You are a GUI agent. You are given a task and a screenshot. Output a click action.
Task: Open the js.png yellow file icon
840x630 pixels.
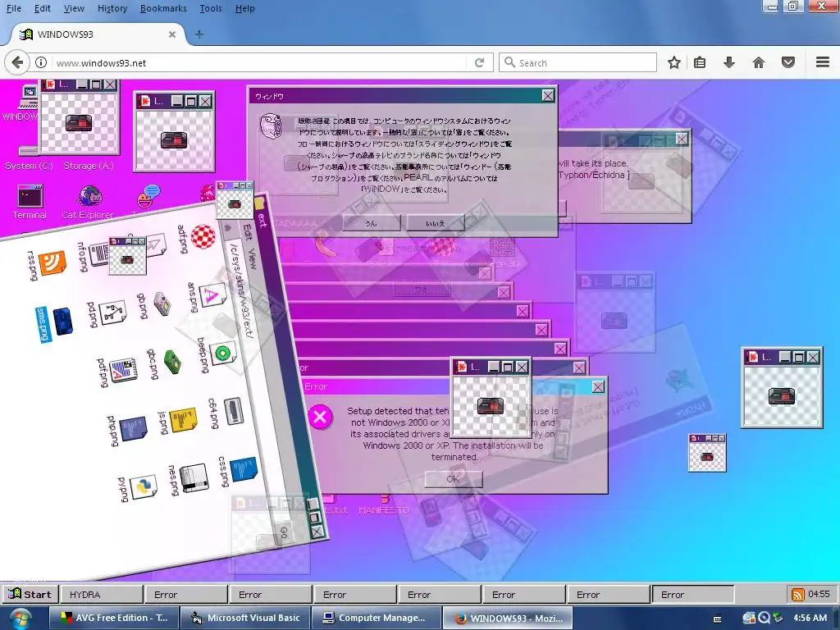click(x=183, y=421)
